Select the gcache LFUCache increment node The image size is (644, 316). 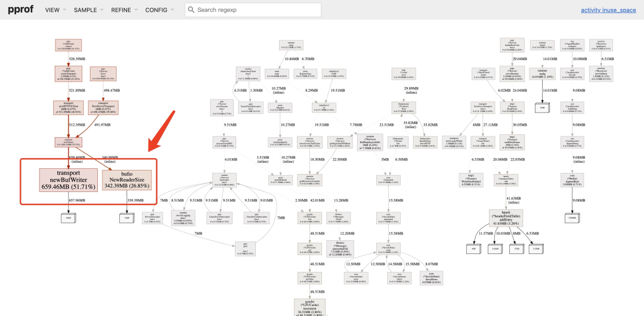(x=309, y=308)
